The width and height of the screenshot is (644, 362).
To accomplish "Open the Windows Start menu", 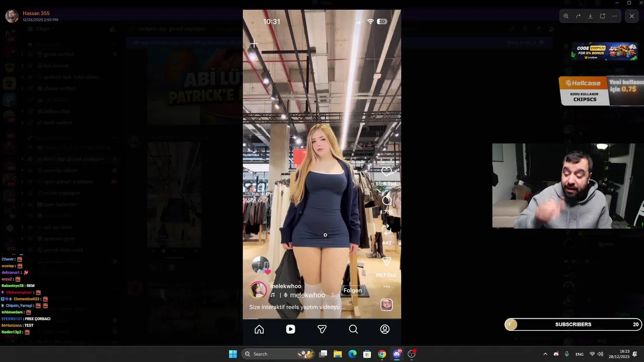I will (x=233, y=354).
